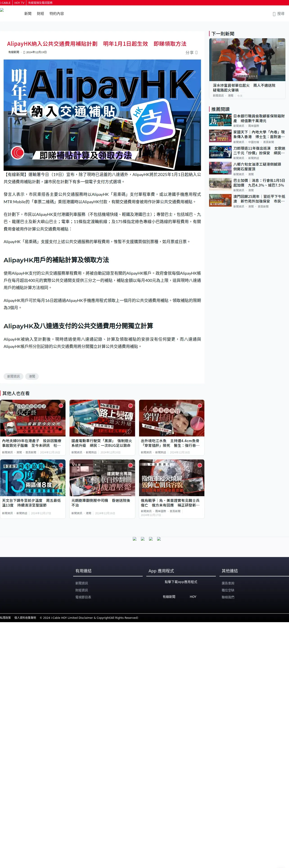Click the 搜尋 search button in the header
Screen dimensions: 289x868
278,14
